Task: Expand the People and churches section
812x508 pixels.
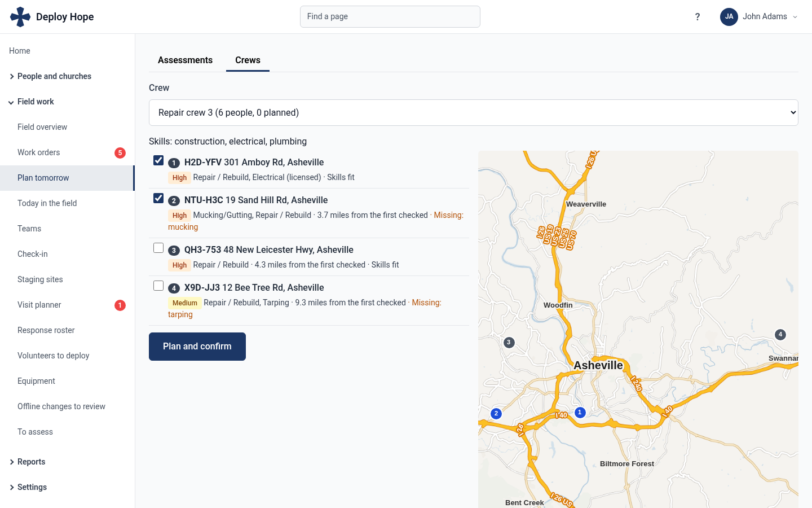Action: tap(68, 76)
